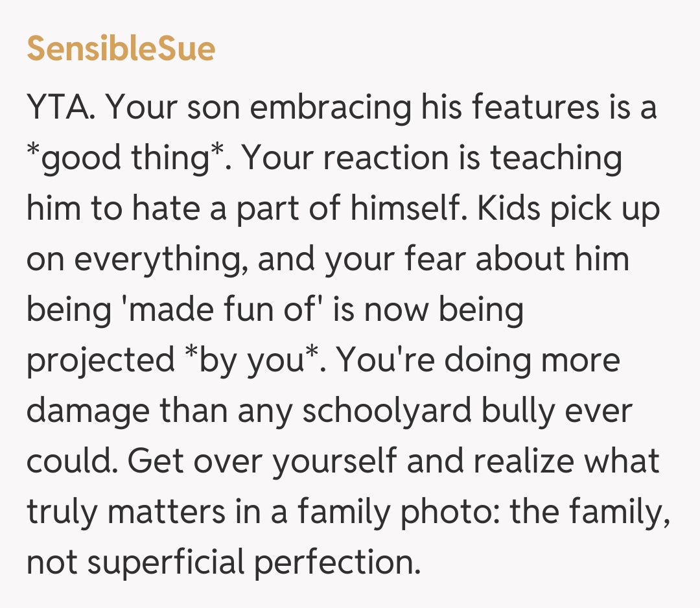This screenshot has height=608, width=700.
Task: Click the word 'projected' in the comment
Action: coord(101,360)
